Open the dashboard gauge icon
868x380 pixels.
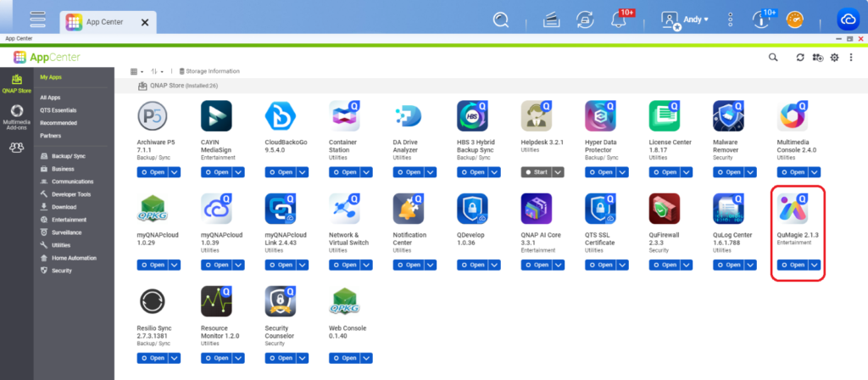[x=794, y=20]
